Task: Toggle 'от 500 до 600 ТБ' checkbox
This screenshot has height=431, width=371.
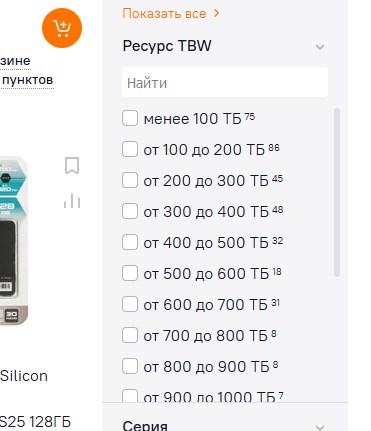Action: 130,273
